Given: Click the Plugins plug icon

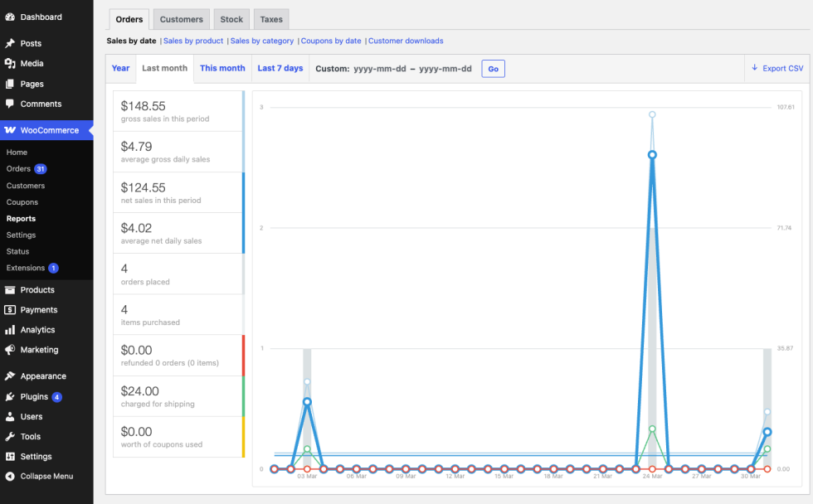Looking at the screenshot, I should coord(10,397).
